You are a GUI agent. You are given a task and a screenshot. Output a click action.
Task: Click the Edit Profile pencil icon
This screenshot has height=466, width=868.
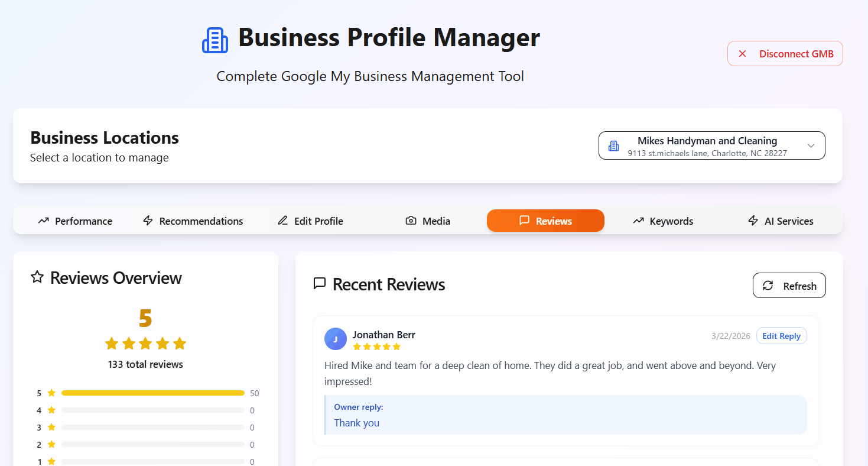282,221
